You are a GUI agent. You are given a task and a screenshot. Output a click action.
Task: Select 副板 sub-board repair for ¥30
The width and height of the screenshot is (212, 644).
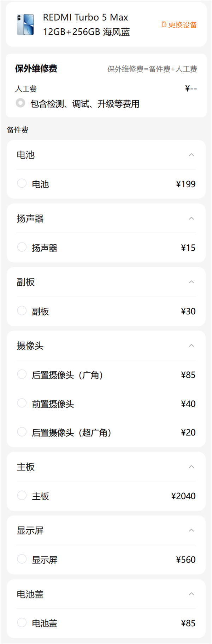[x=22, y=310]
